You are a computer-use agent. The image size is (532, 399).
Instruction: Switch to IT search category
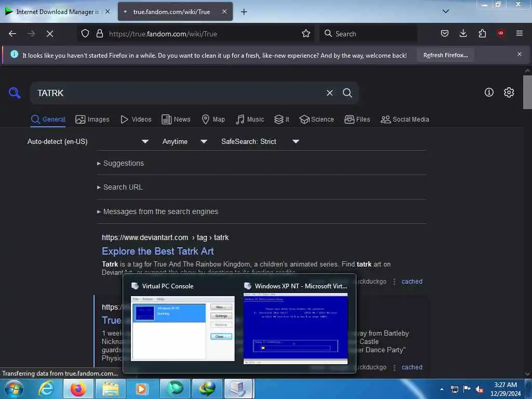click(282, 119)
